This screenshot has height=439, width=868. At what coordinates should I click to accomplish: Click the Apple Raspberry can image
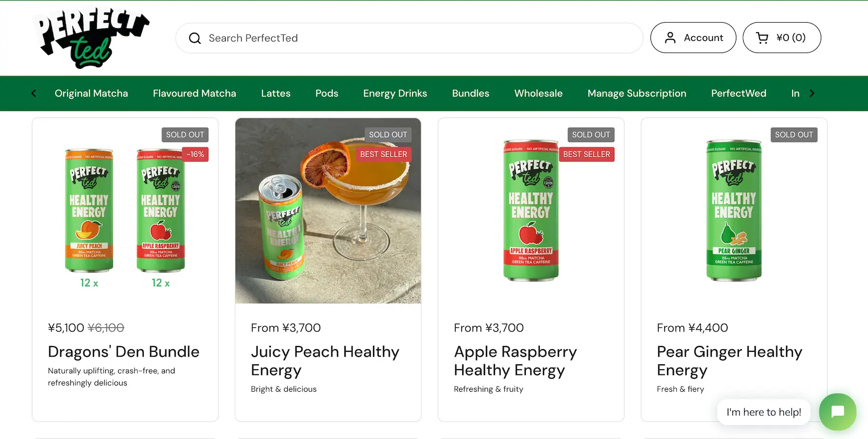tap(531, 211)
